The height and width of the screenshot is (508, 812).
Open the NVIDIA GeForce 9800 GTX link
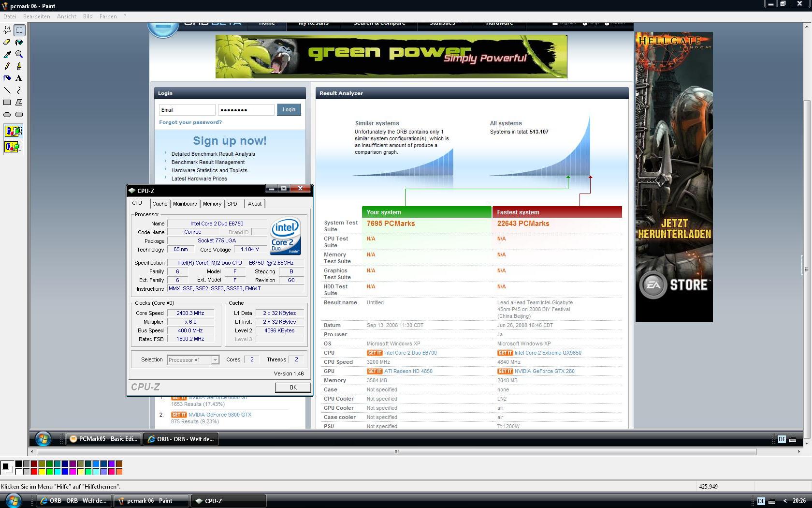click(x=220, y=415)
